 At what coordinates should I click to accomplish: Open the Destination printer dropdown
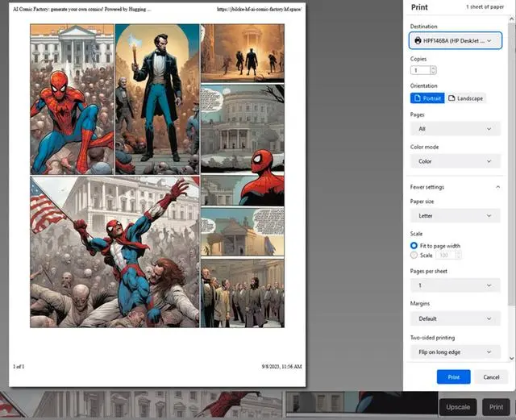(455, 40)
